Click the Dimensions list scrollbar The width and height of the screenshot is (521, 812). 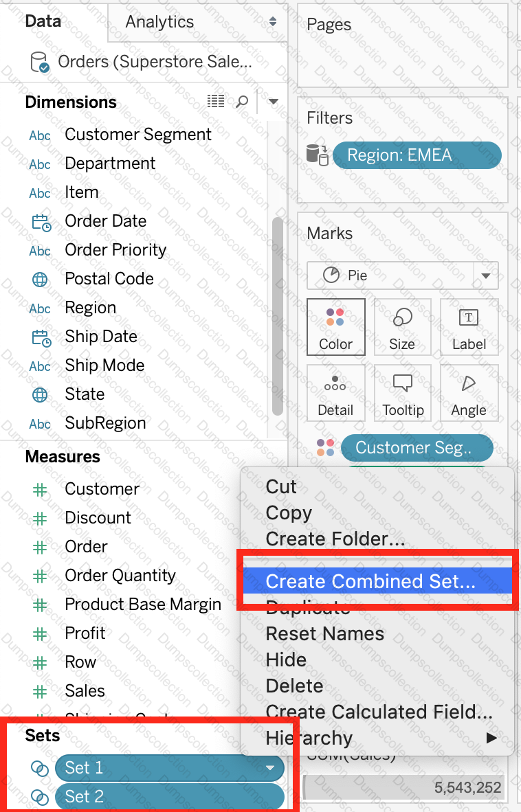278,316
